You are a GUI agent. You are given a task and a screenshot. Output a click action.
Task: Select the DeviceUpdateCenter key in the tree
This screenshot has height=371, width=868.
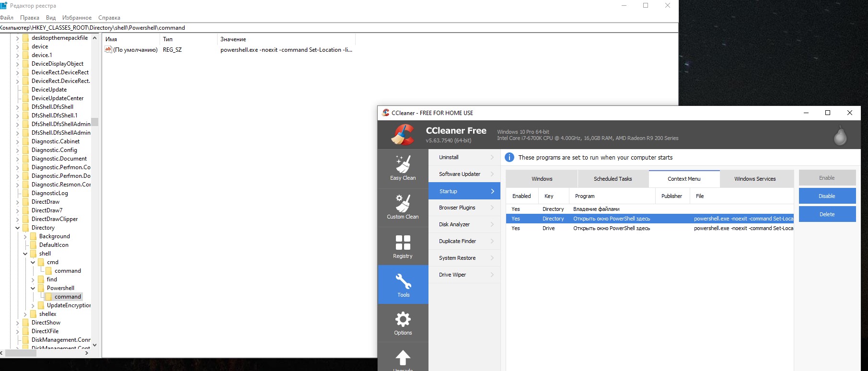click(x=58, y=98)
